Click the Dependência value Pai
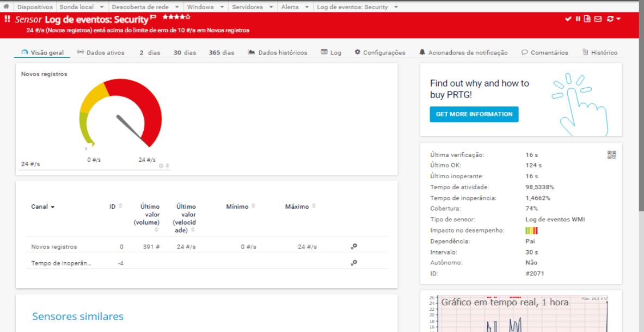Image resolution: width=644 pixels, height=332 pixels. (x=530, y=241)
